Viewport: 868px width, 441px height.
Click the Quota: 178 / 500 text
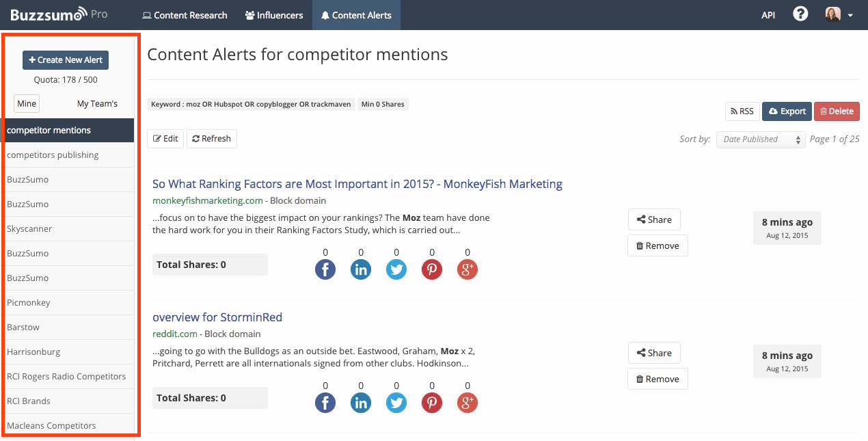tap(66, 79)
